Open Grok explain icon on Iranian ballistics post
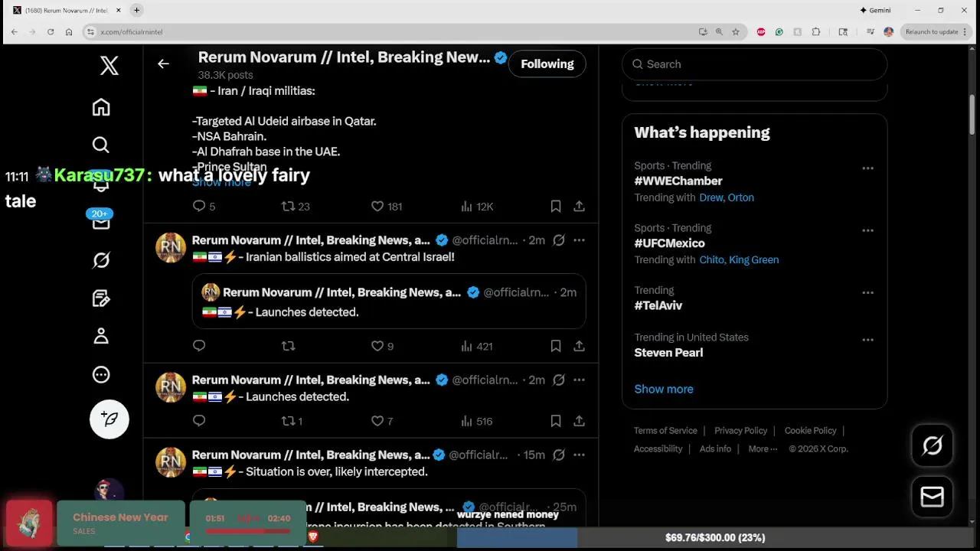Viewport: 980px width, 551px height. 559,240
